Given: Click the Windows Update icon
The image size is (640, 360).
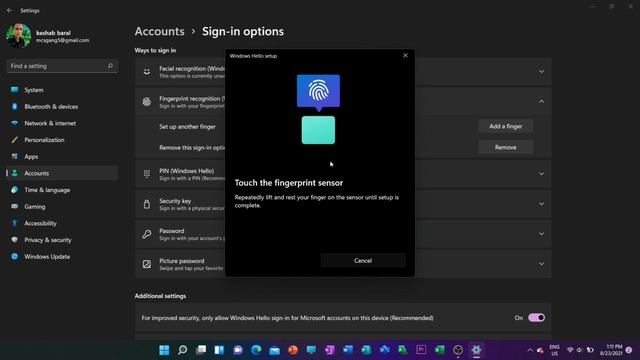Looking at the screenshot, I should click(x=15, y=257).
